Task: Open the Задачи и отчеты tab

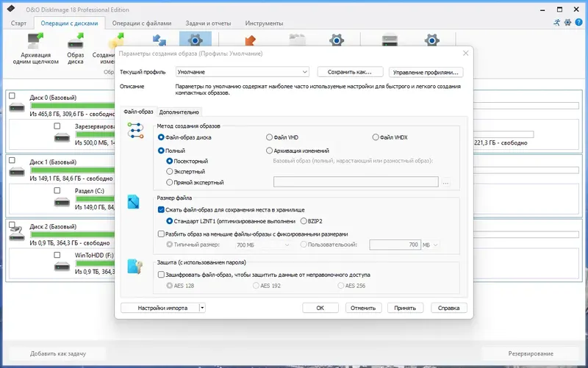Action: tap(208, 24)
